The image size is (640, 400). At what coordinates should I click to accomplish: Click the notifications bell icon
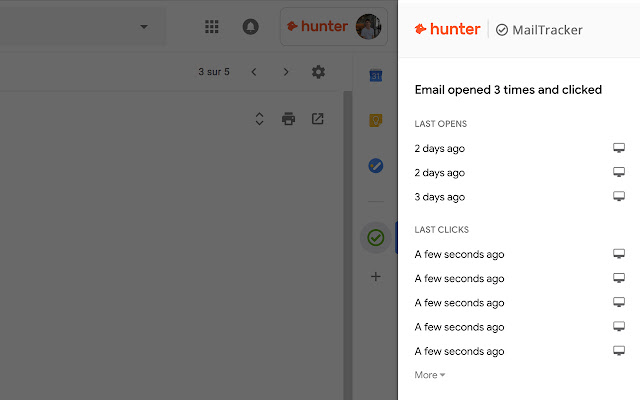coord(250,27)
